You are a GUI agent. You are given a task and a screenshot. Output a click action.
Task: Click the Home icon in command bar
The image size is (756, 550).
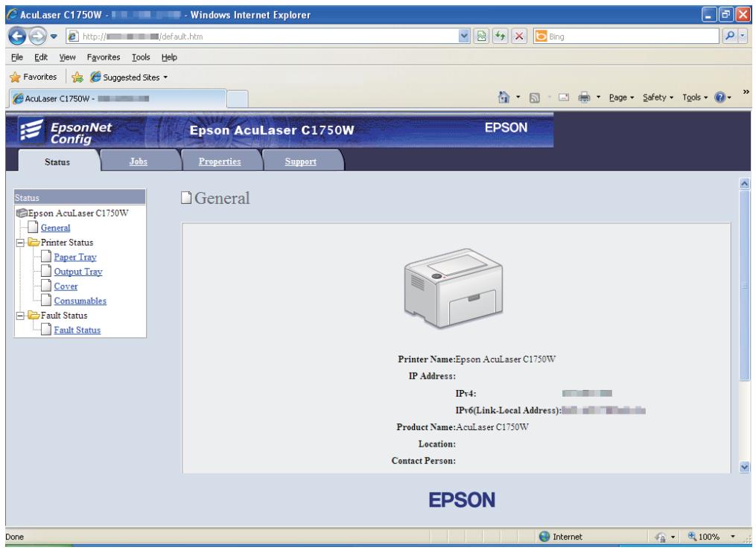pyautogui.click(x=504, y=97)
